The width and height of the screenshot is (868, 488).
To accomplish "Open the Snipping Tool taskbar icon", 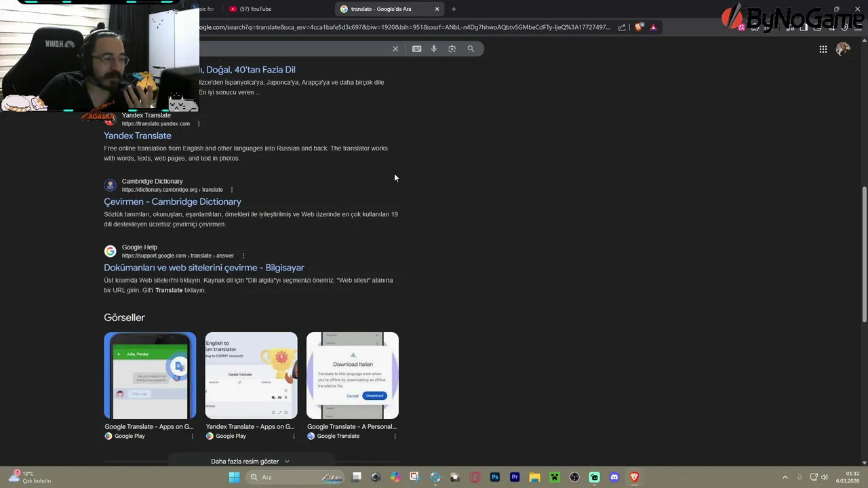I will (x=414, y=477).
